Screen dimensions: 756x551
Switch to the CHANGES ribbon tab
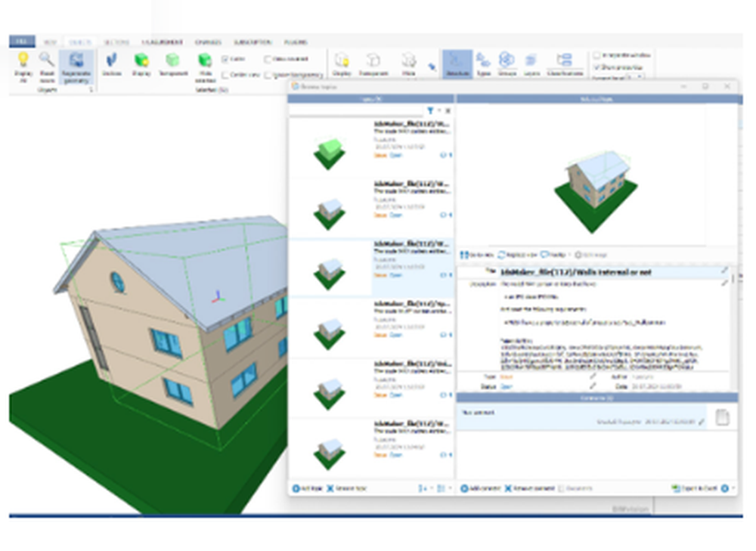[x=208, y=42]
